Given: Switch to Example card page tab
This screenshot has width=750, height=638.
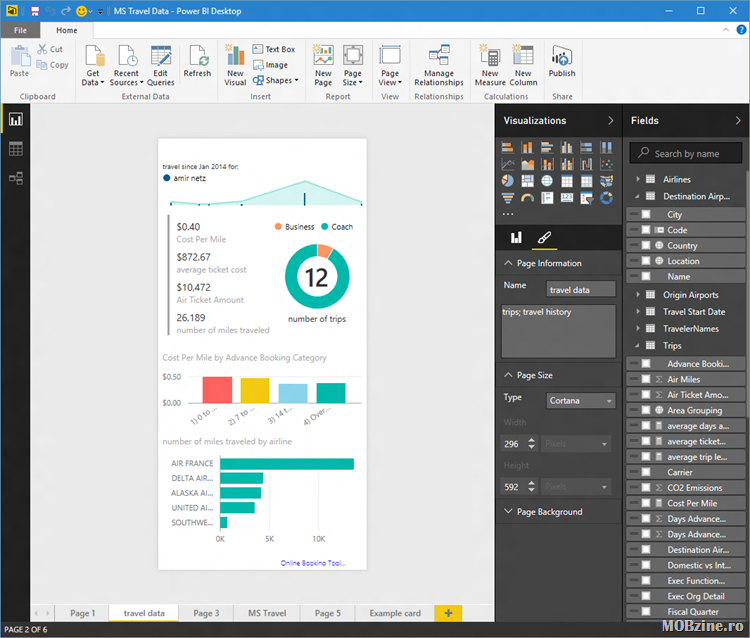Looking at the screenshot, I should pos(395,613).
